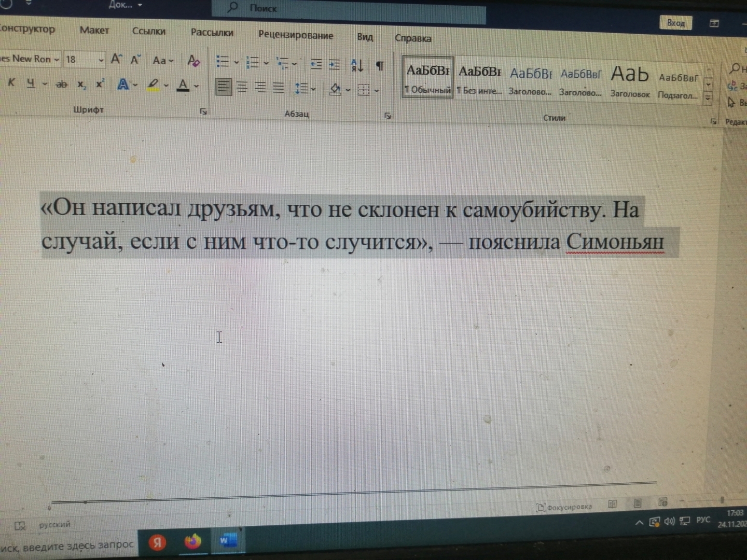Click the yellow text highlight color
This screenshot has width=747, height=560.
tap(153, 85)
